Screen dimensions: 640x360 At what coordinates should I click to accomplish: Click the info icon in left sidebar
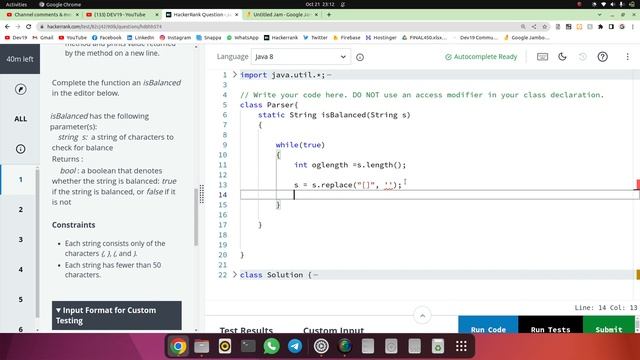pyautogui.click(x=20, y=149)
